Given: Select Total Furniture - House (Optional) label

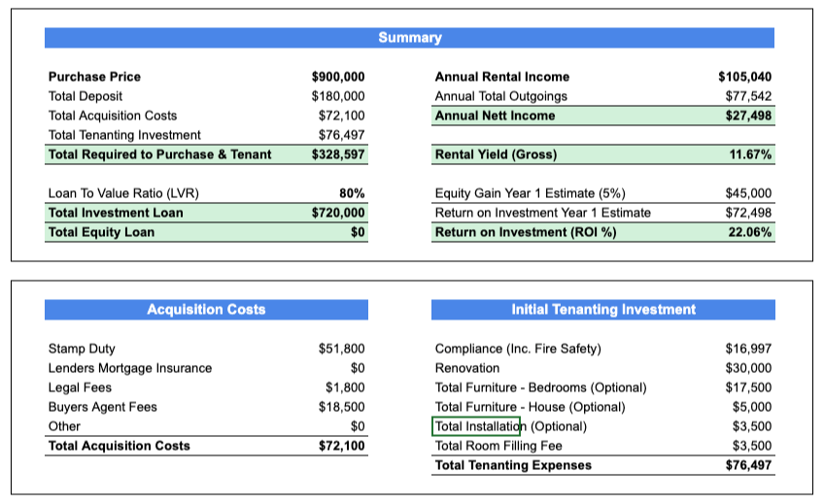Looking at the screenshot, I should (x=531, y=407).
